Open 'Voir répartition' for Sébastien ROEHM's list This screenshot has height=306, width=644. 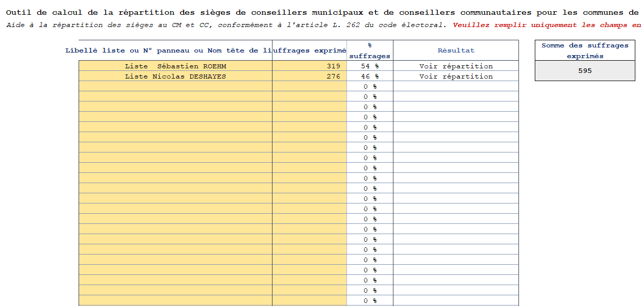(456, 66)
